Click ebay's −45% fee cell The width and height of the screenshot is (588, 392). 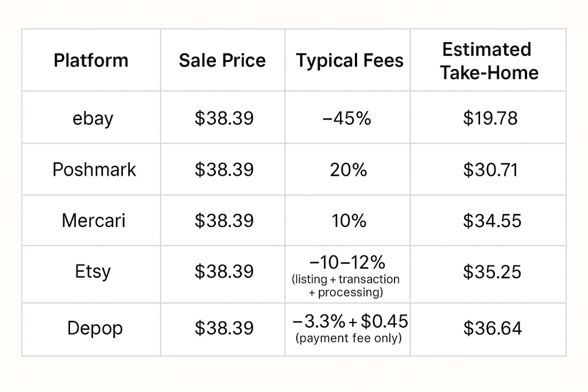pyautogui.click(x=346, y=118)
